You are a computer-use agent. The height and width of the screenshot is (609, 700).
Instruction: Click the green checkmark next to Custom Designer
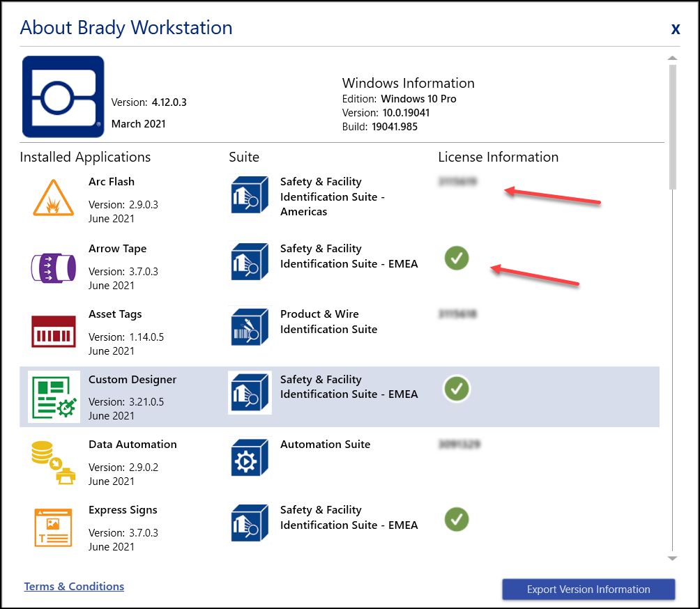pos(457,389)
